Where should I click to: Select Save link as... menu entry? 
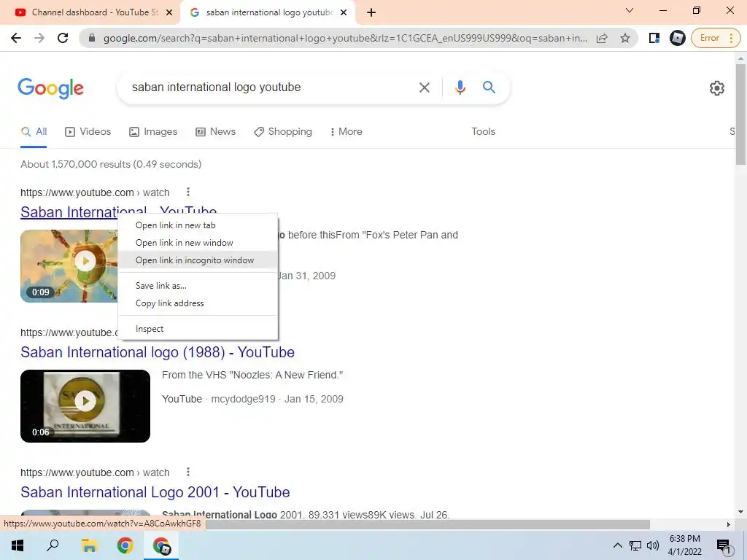click(198, 286)
